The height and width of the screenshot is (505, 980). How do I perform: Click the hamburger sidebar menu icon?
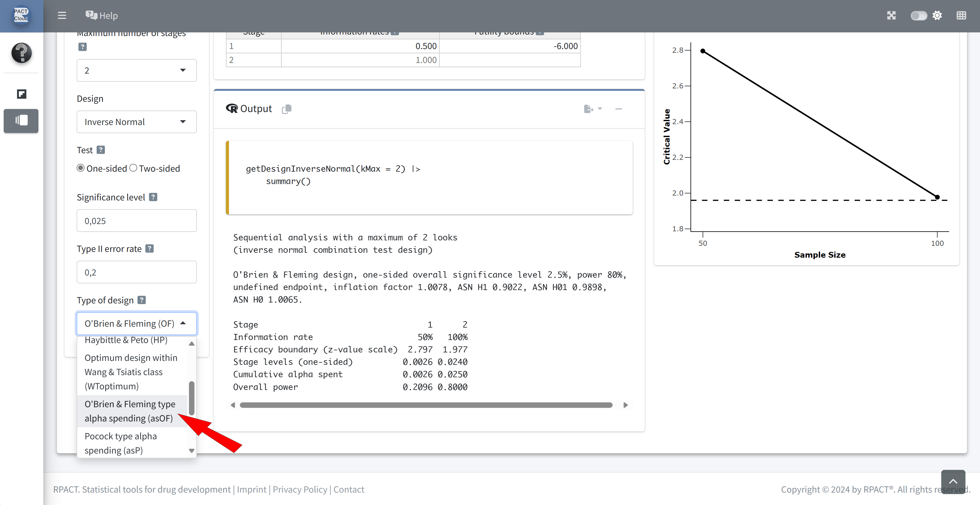62,15
